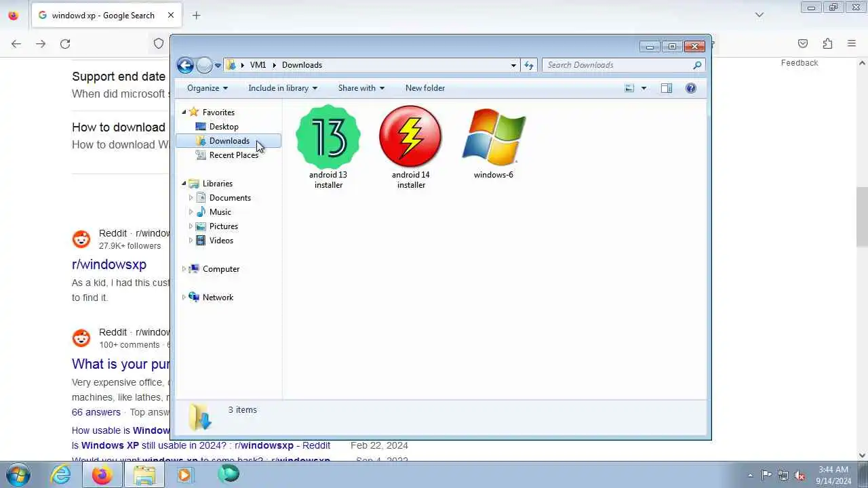Expand the Videos library
Image resolution: width=868 pixels, height=488 pixels.
(x=191, y=241)
